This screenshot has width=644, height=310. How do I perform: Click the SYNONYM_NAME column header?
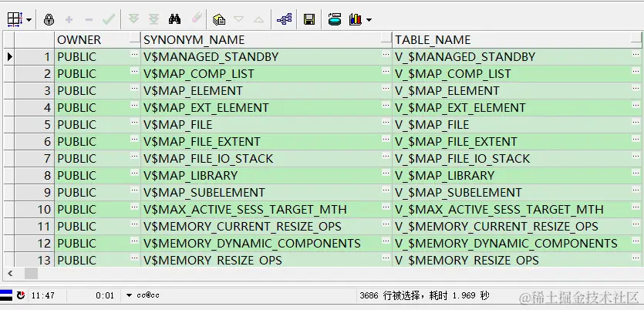(266, 40)
